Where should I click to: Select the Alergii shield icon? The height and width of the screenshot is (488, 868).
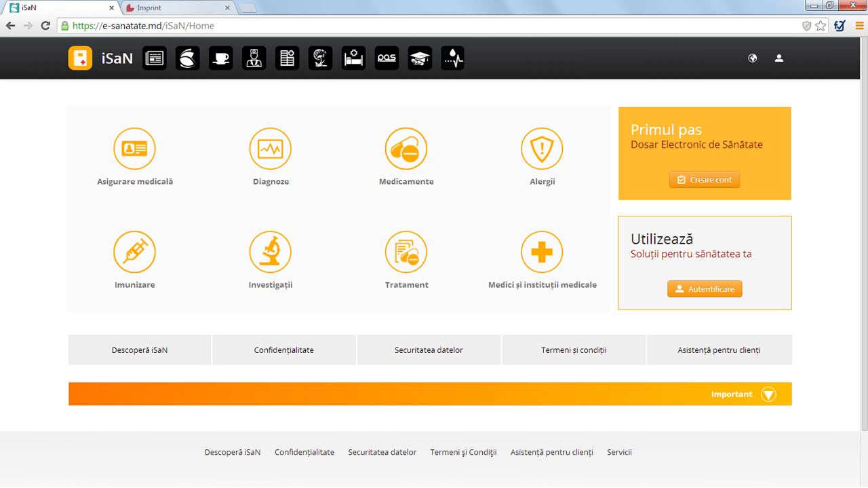click(x=542, y=149)
